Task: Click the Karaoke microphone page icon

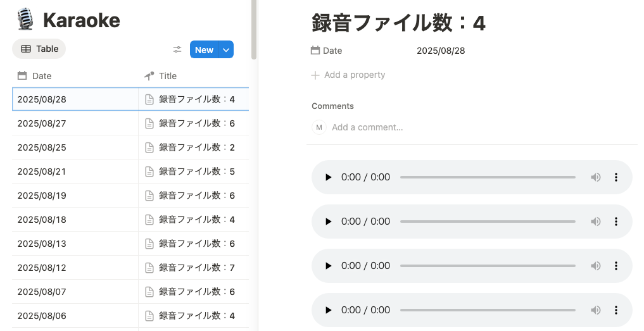Action: (25, 19)
